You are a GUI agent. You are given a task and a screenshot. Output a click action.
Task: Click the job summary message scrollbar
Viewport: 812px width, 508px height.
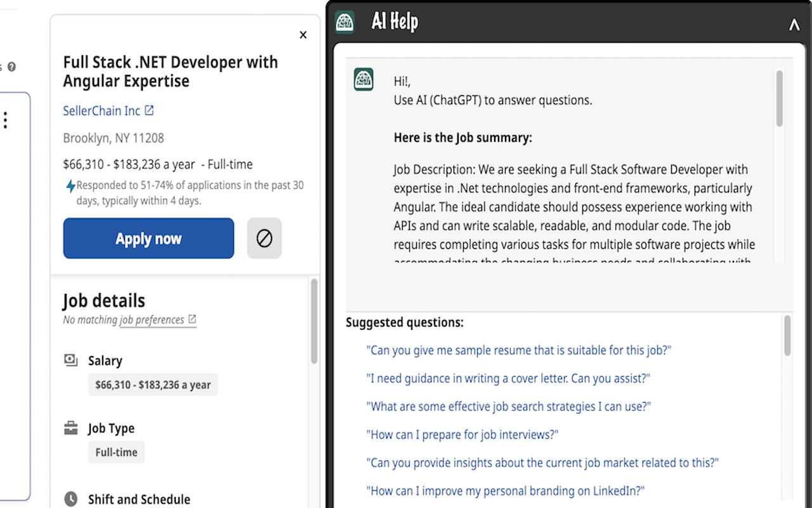click(780, 98)
